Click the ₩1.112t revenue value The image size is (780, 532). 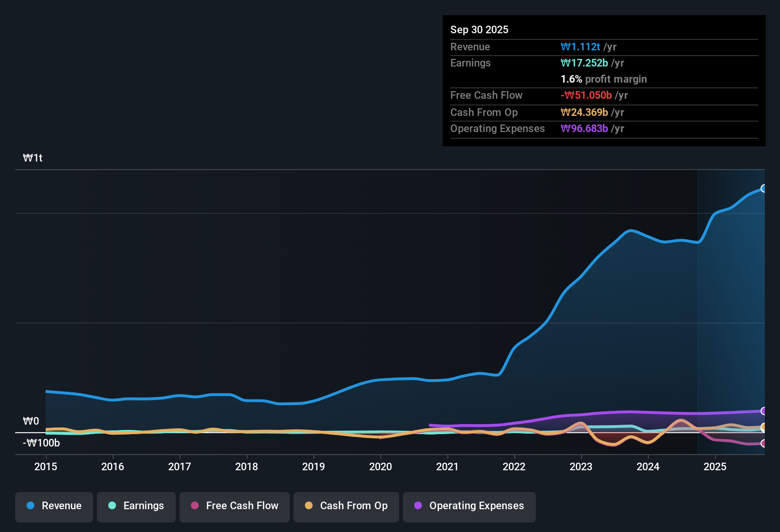[x=581, y=47]
